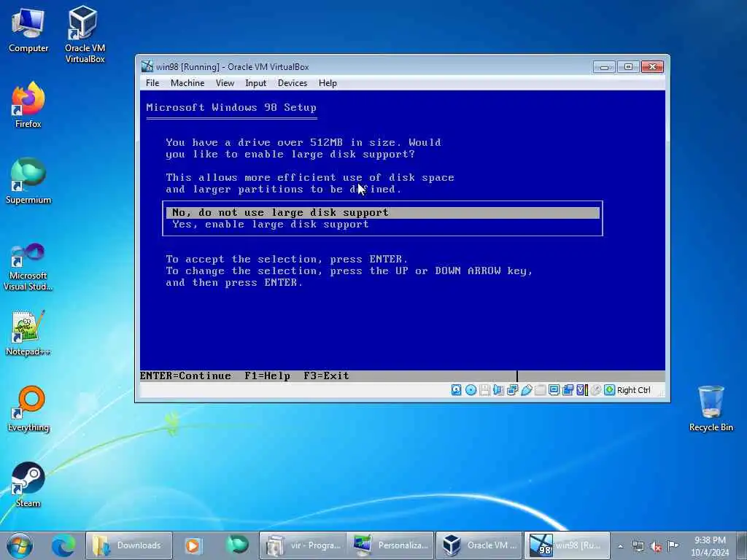Open the media player taskbar icon
This screenshot has height=560, width=747.
click(x=193, y=545)
